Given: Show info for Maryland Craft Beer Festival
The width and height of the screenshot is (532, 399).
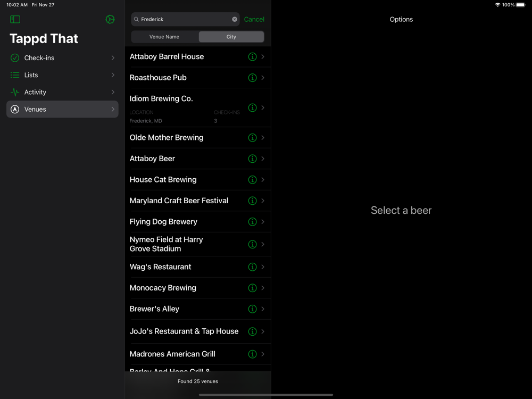Looking at the screenshot, I should (252, 201).
